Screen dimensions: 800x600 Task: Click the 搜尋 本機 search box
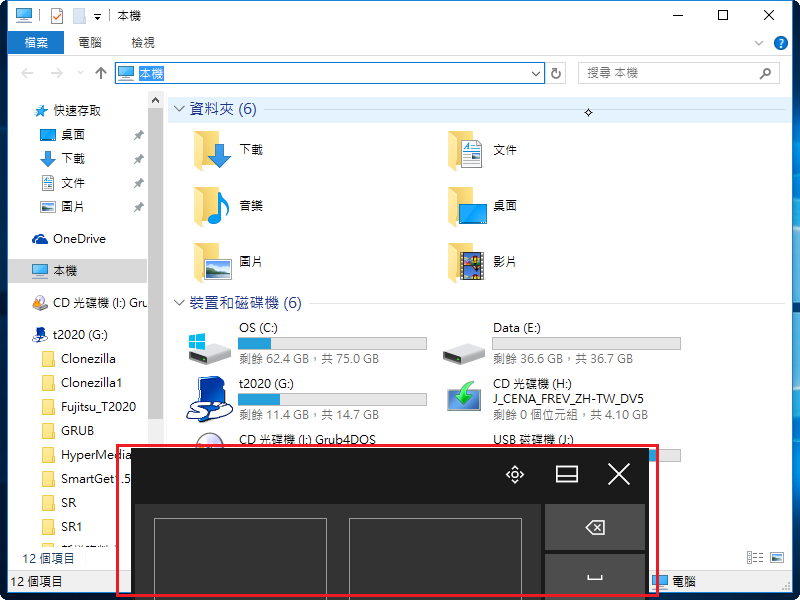(x=670, y=73)
